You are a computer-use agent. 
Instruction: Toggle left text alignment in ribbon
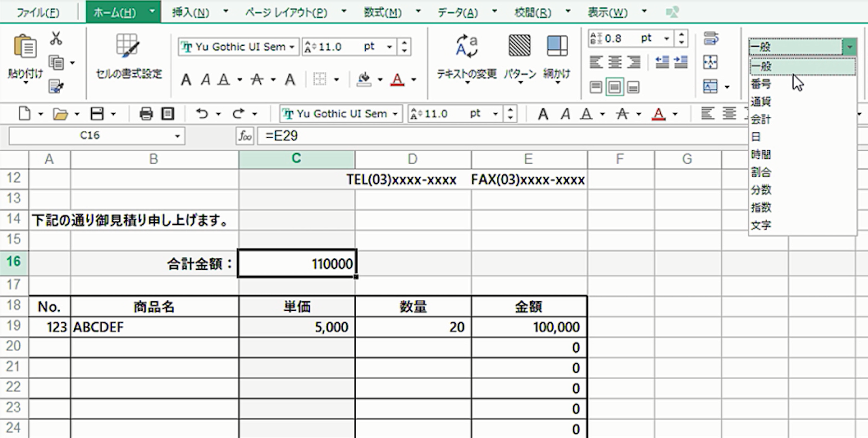(x=596, y=62)
